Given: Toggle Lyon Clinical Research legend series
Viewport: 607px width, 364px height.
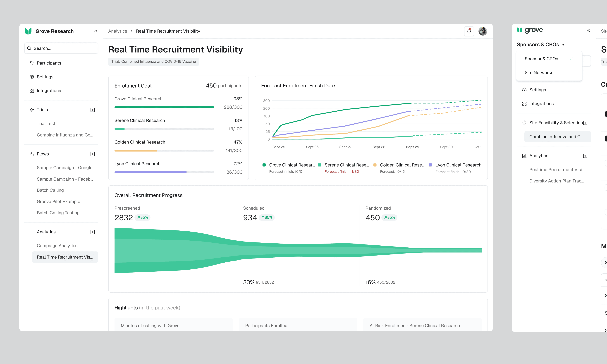Looking at the screenshot, I should (x=455, y=165).
